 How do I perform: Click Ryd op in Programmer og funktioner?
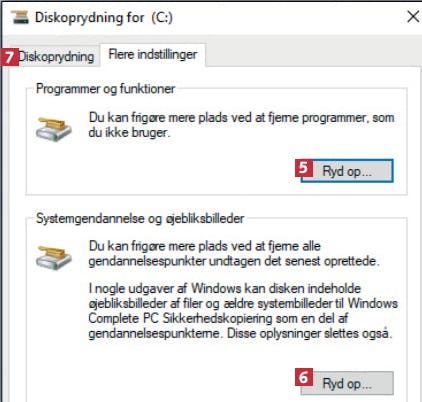coord(347,171)
